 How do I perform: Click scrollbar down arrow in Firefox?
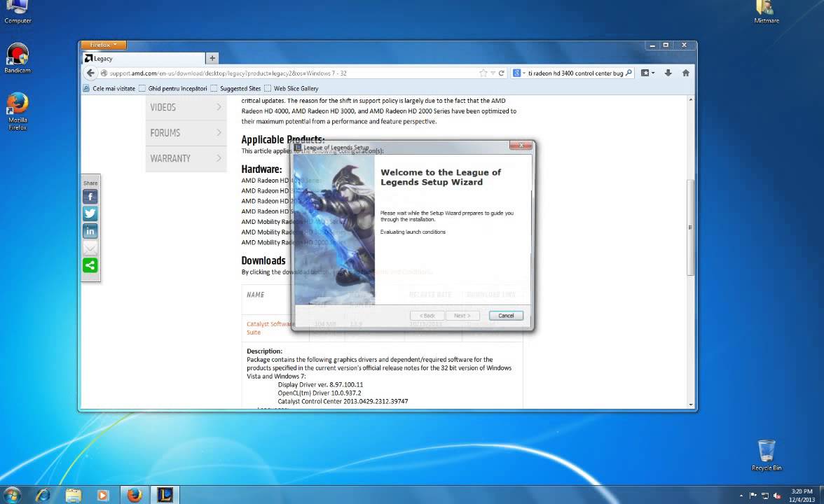click(691, 405)
